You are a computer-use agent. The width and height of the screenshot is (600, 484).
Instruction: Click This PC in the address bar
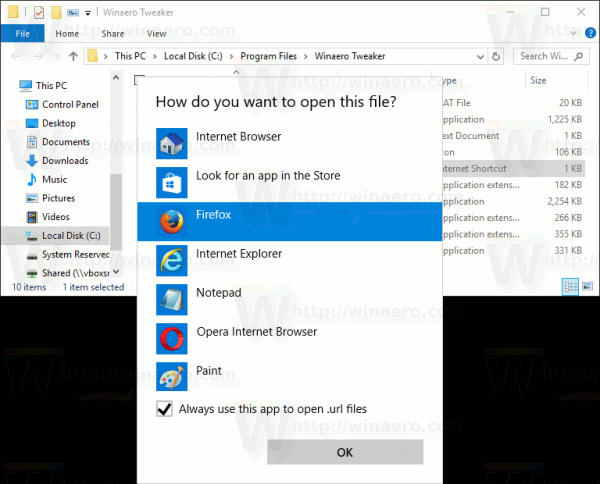pos(130,56)
